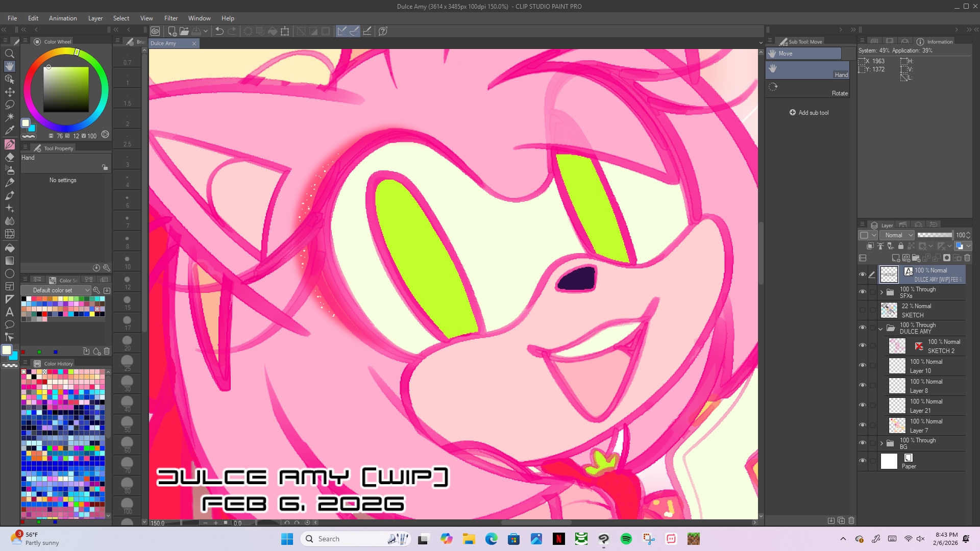Delete layer with the trash icon

(967, 258)
